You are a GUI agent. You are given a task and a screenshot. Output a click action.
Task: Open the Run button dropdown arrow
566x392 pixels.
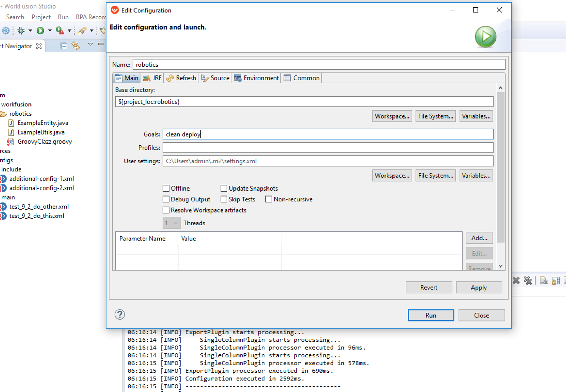pyautogui.click(x=50, y=31)
